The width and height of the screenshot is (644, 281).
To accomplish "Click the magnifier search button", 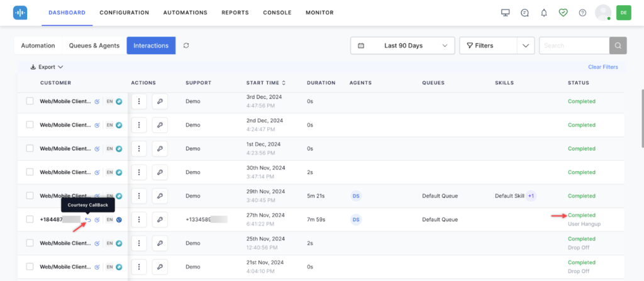I will 618,46.
